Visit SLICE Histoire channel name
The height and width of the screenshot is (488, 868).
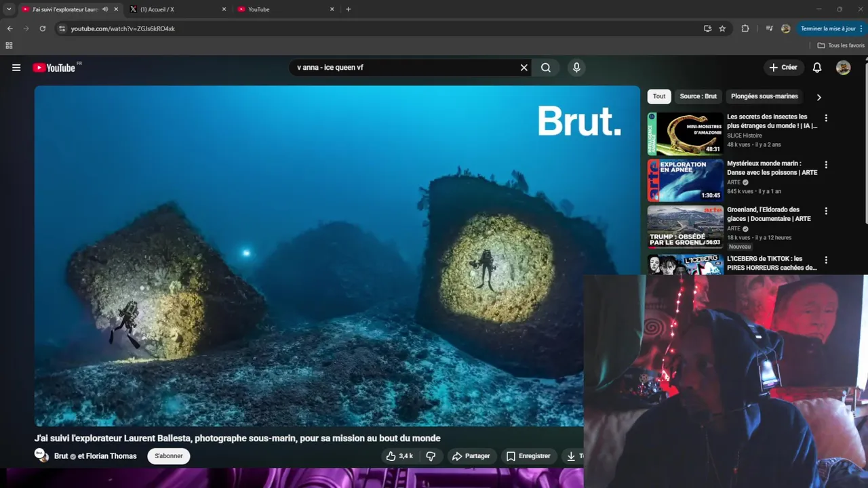coord(745,136)
